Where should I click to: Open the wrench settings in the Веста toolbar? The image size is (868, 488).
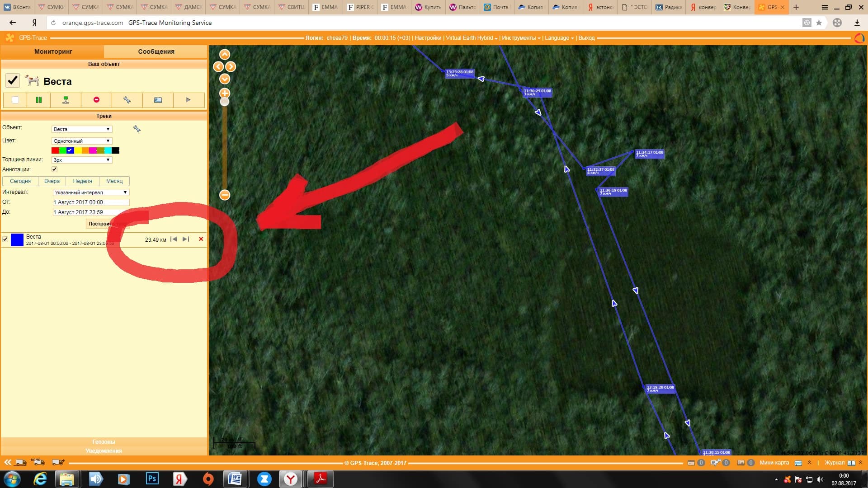coord(127,100)
